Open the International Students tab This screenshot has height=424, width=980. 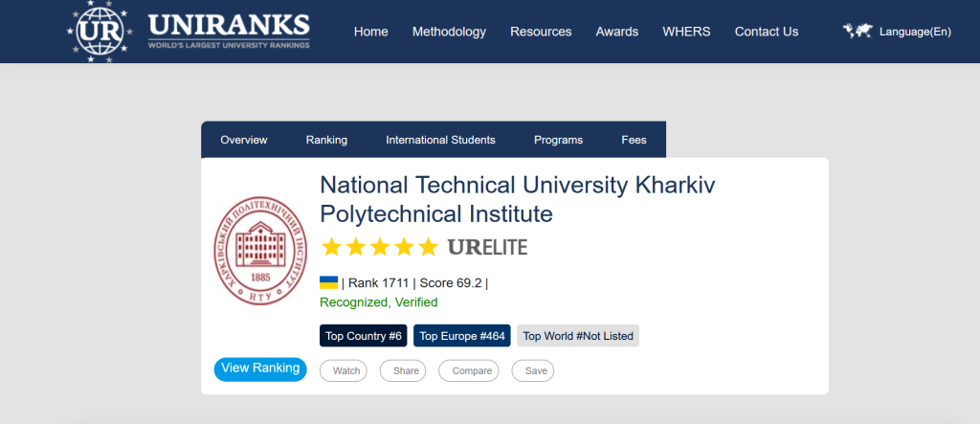point(440,140)
